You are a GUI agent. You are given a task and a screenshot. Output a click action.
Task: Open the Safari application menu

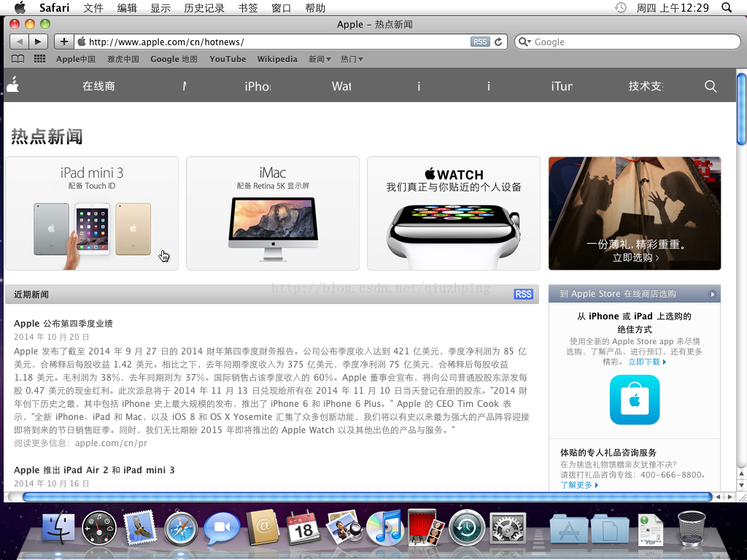[x=54, y=7]
